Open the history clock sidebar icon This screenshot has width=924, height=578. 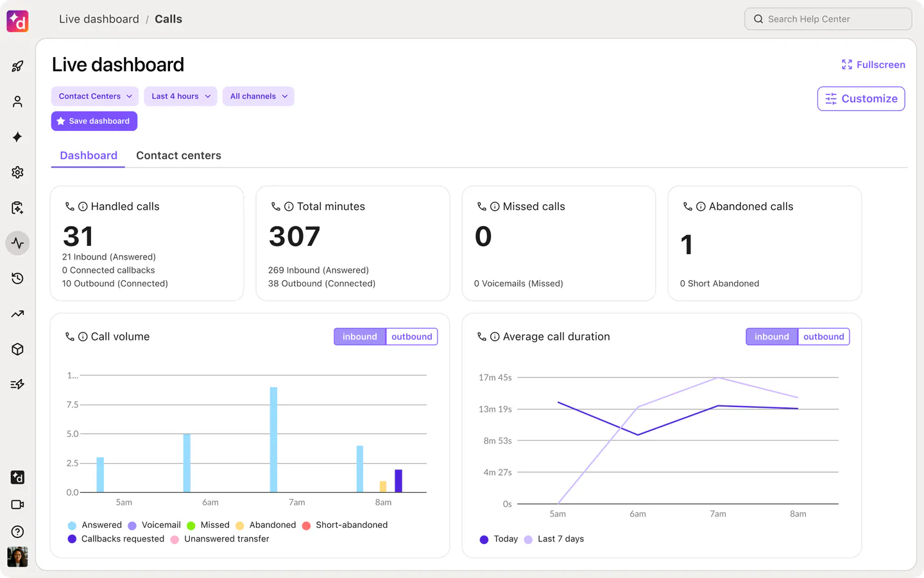pos(17,278)
